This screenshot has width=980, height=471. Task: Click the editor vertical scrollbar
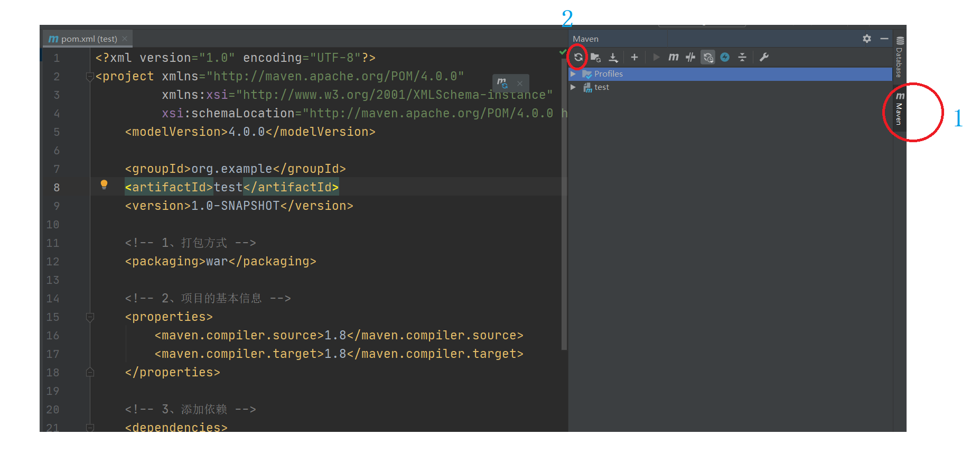[564, 204]
